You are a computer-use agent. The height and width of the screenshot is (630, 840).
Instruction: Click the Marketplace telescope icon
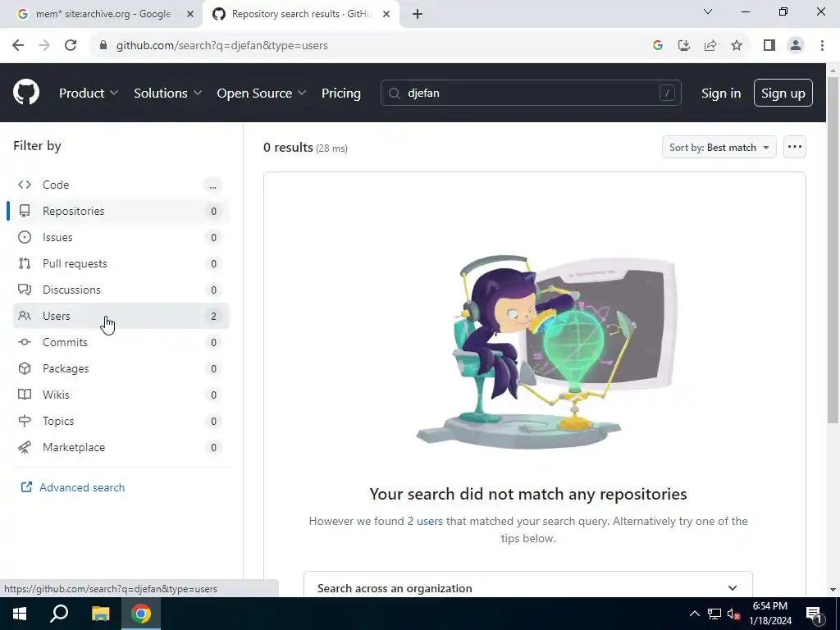tap(25, 447)
